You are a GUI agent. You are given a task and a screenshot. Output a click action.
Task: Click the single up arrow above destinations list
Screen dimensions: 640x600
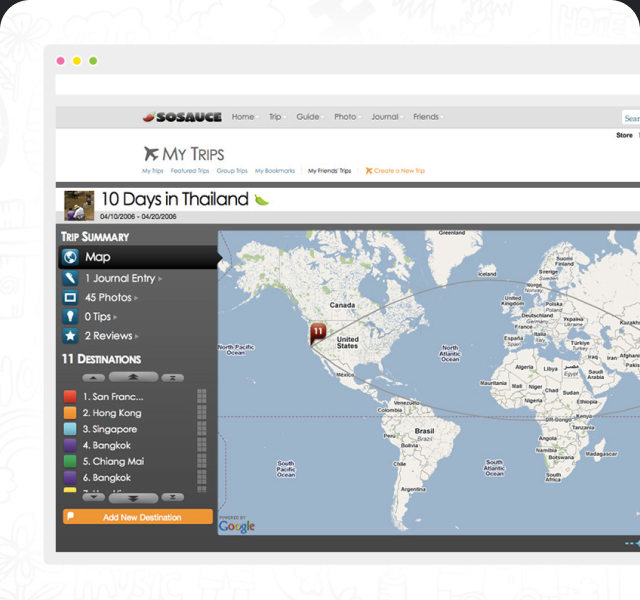point(93,378)
